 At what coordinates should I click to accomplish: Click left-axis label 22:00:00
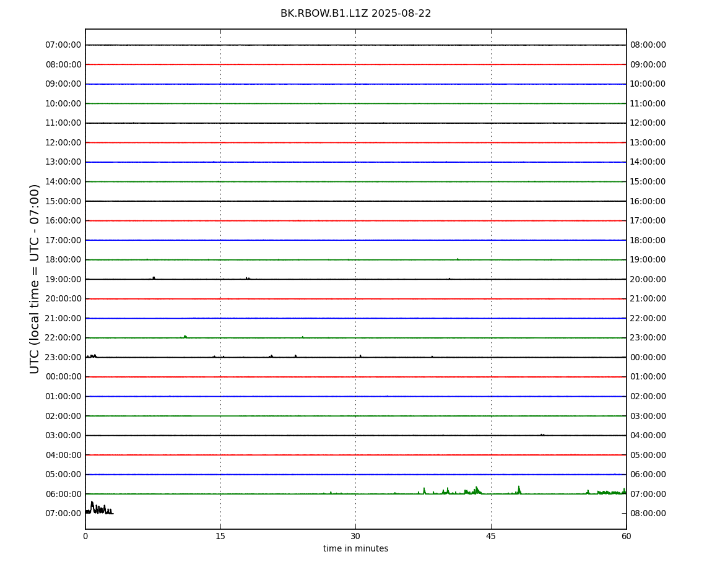point(64,338)
